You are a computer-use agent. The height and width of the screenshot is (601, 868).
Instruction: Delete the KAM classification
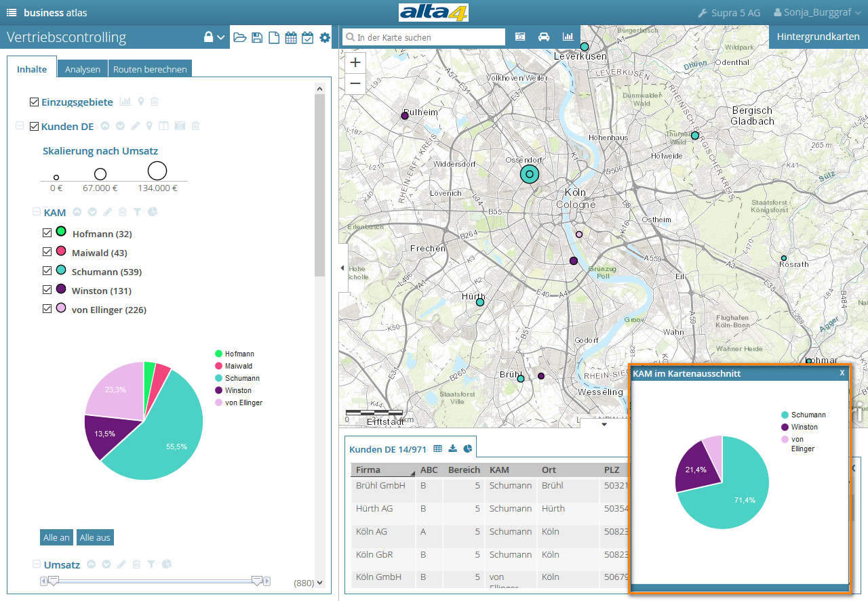tap(123, 212)
